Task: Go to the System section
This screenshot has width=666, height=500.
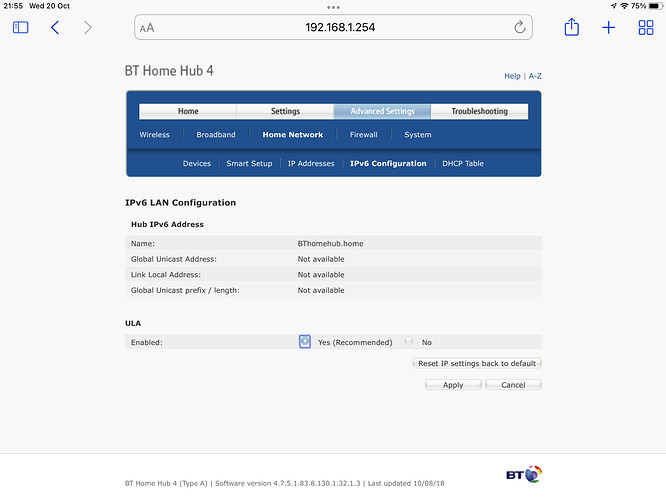Action: tap(418, 135)
